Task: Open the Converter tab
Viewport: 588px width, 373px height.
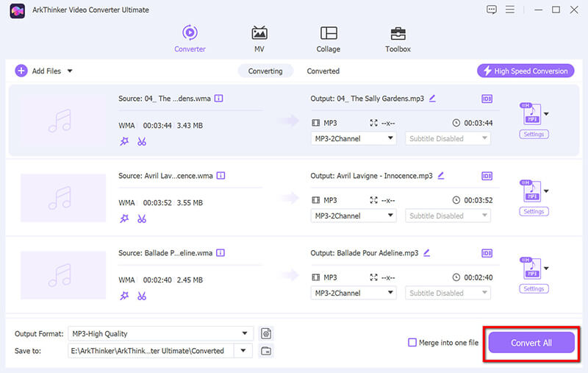Action: tap(190, 39)
